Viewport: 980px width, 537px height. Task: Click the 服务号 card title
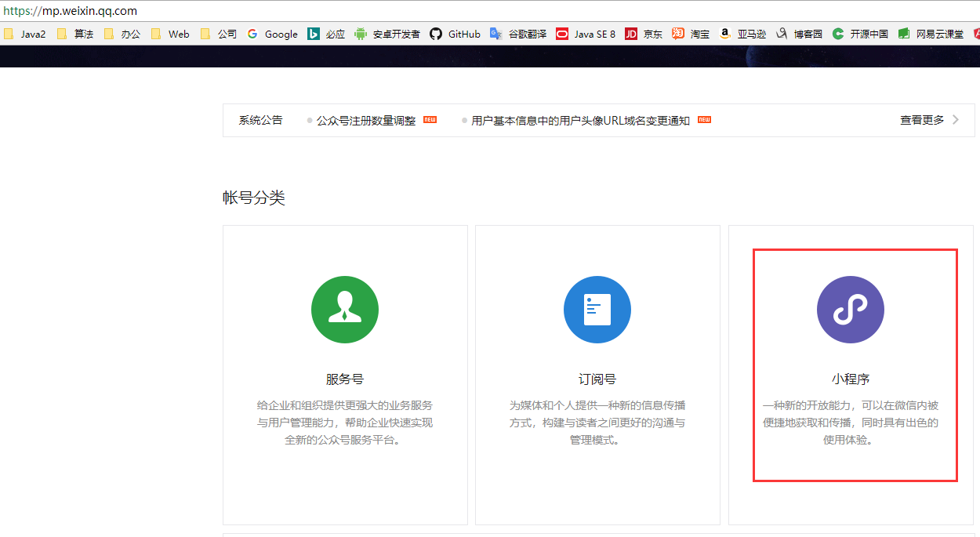pos(345,379)
